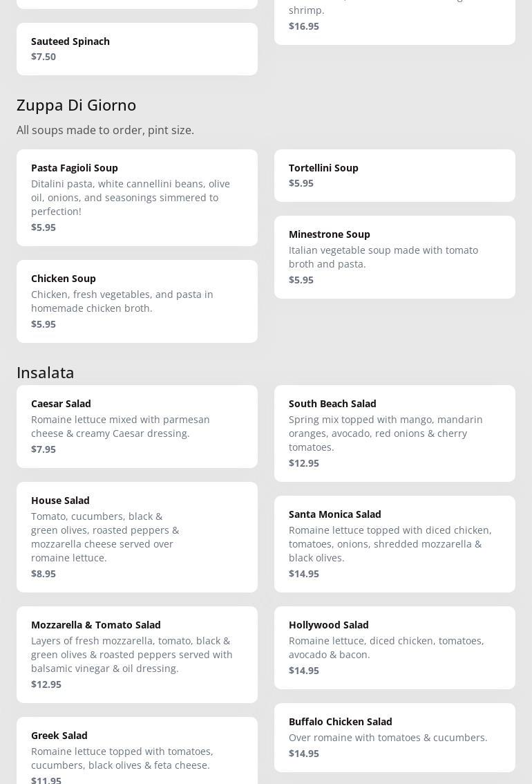Click the Chicken Soup description text
The image size is (532, 784).
pos(122,301)
